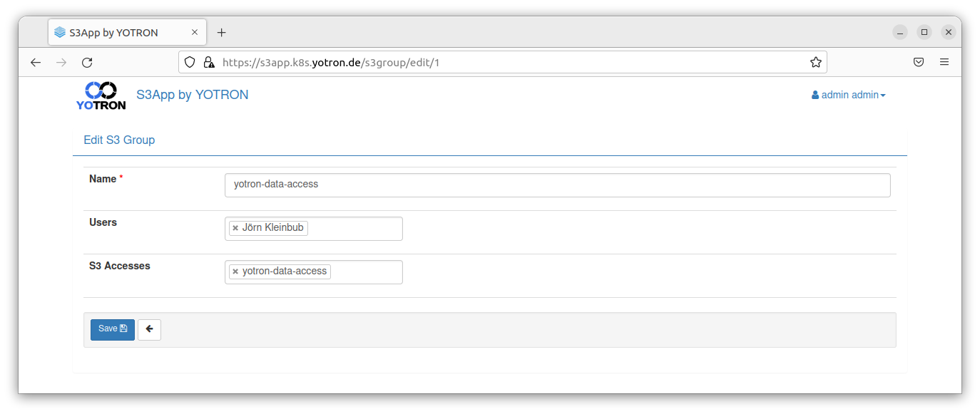Remove Jörn Kleinbub from Users field
980x414 pixels.
235,228
